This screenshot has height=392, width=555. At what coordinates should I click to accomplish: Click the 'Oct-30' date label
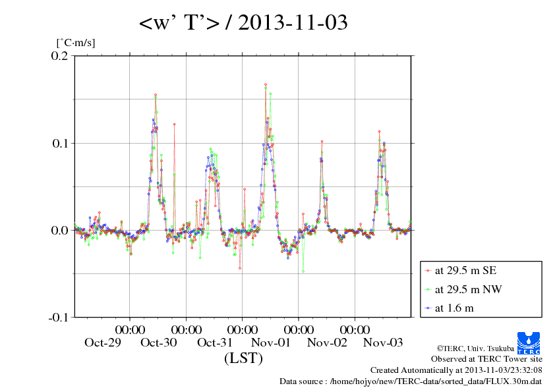coord(159,343)
